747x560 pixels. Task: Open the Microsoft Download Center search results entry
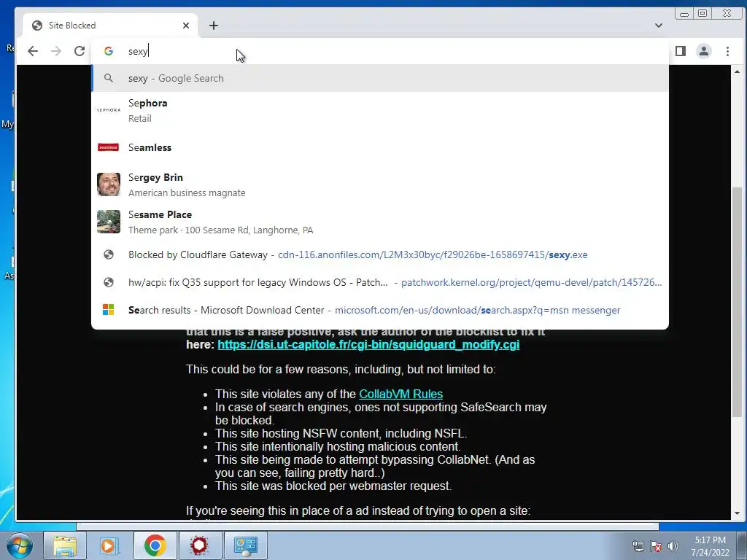click(380, 310)
